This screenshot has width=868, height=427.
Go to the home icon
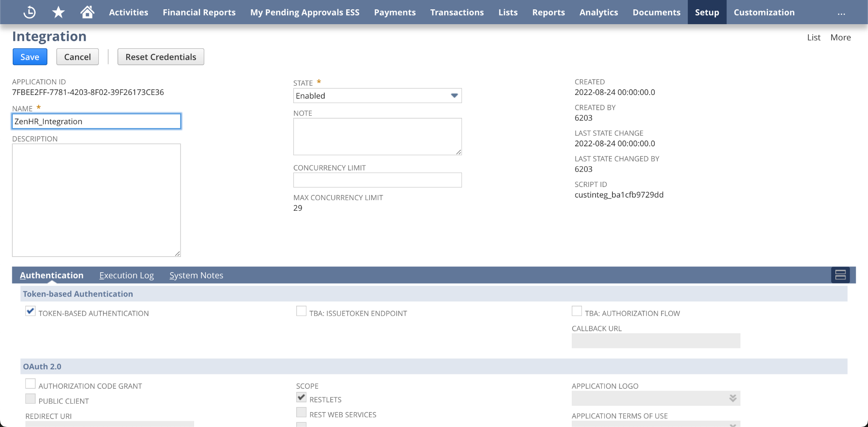[x=87, y=12]
